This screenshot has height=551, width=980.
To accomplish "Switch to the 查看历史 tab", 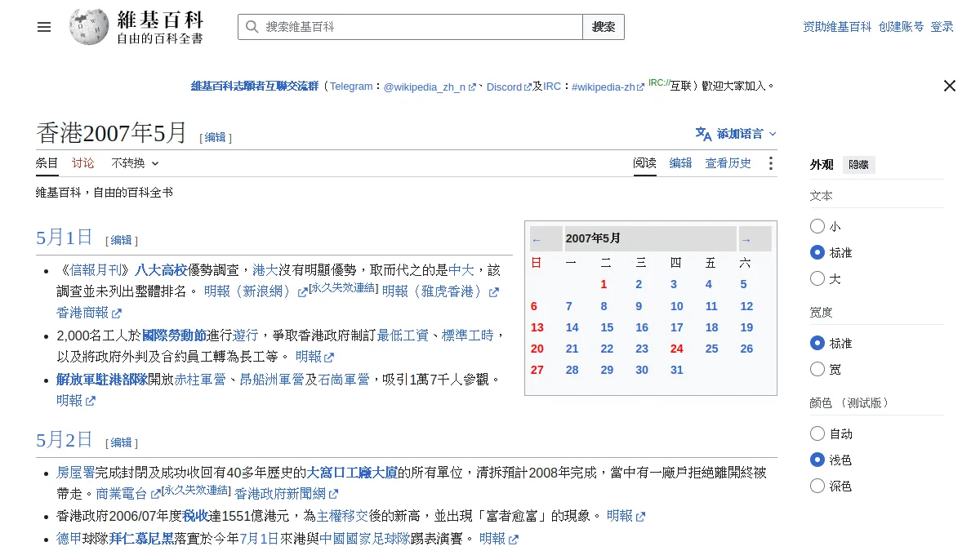I will (728, 163).
